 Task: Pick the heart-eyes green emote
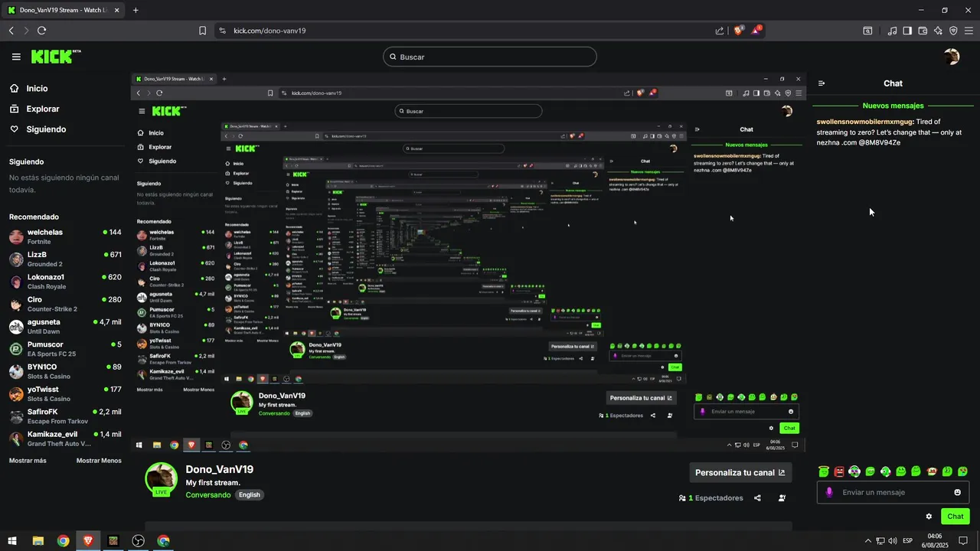[x=962, y=471]
